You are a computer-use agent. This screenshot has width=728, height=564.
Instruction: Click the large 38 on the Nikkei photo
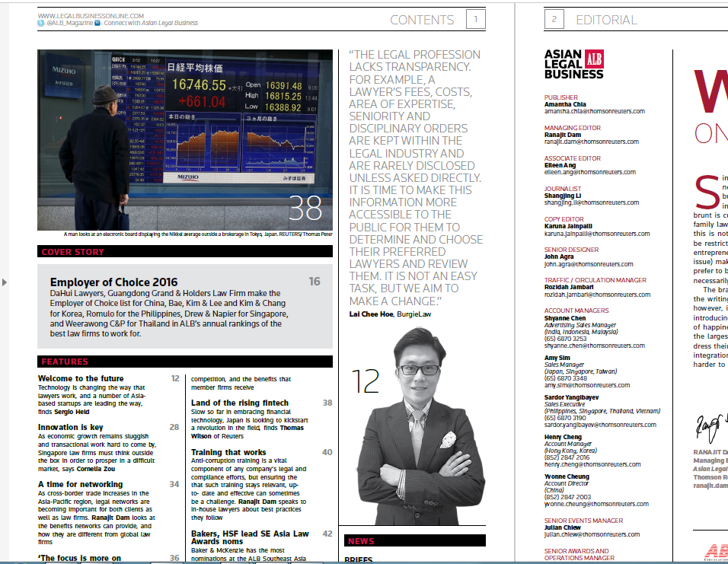coord(305,208)
